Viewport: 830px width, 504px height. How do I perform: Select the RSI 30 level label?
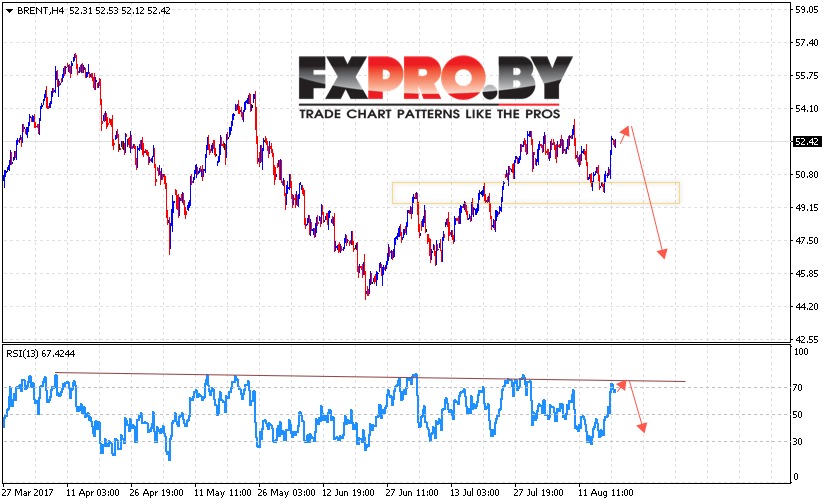pyautogui.click(x=798, y=442)
